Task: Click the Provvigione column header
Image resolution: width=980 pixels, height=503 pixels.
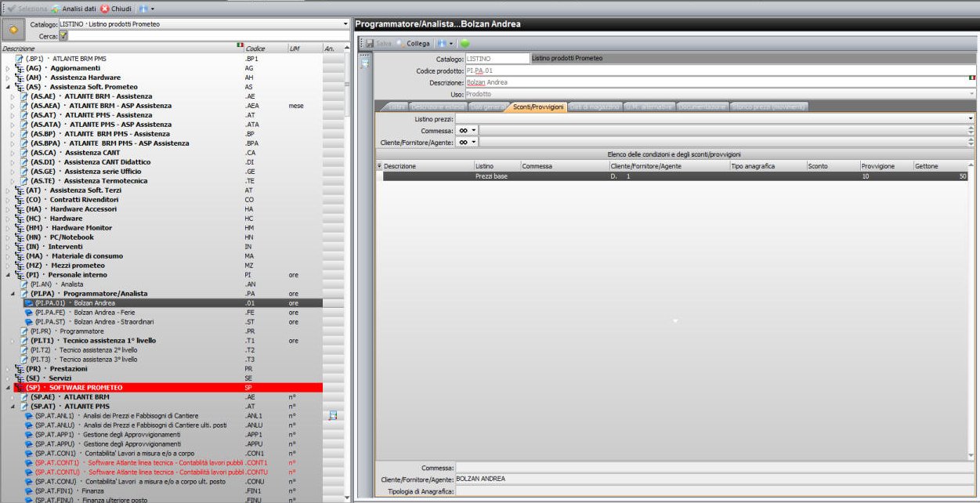Action: tap(885, 166)
